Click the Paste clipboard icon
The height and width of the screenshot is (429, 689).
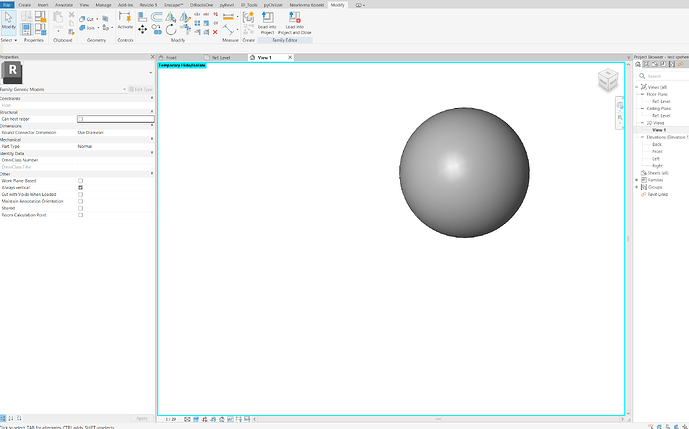click(x=58, y=17)
